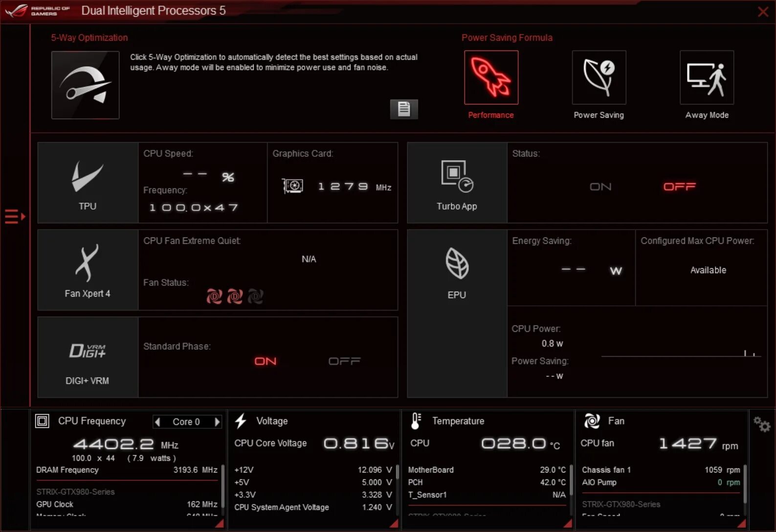This screenshot has height=532, width=776.
Task: Click the graphics card icon
Action: (292, 186)
